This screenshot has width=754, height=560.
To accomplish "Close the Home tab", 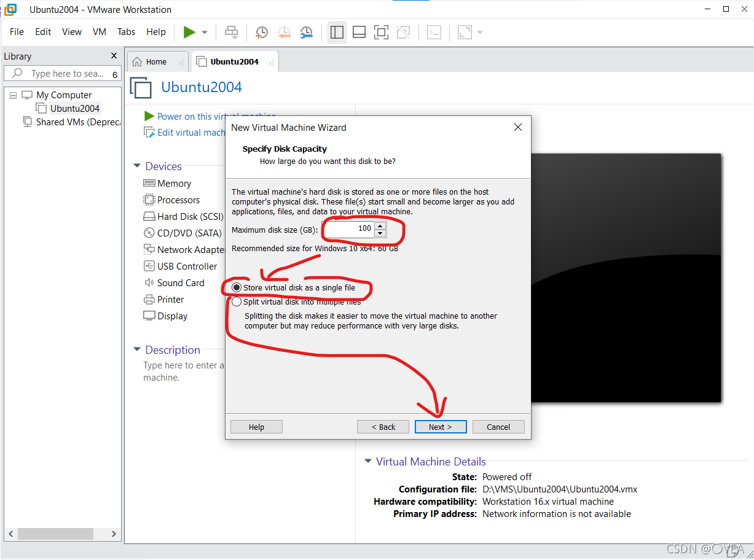I will pyautogui.click(x=181, y=62).
